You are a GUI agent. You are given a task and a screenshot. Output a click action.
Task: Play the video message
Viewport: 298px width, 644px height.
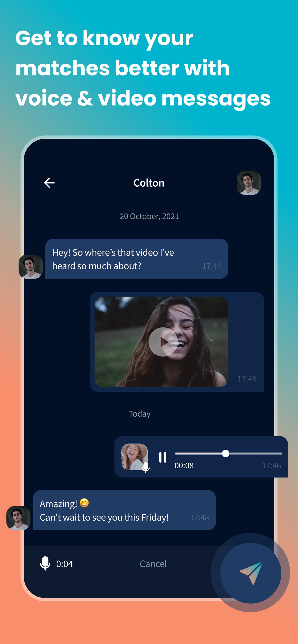point(163,342)
